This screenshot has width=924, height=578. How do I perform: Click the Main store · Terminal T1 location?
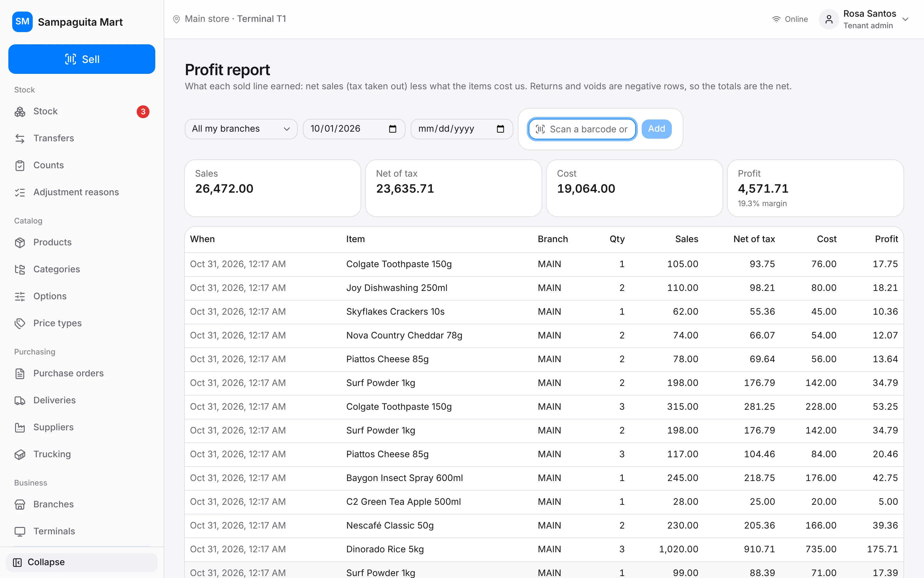229,19
